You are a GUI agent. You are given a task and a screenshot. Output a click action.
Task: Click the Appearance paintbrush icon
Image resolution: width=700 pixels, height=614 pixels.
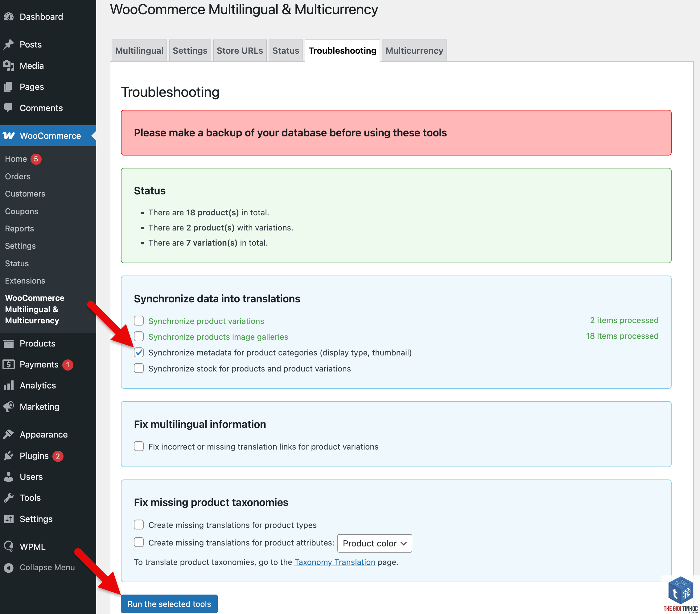(x=9, y=434)
